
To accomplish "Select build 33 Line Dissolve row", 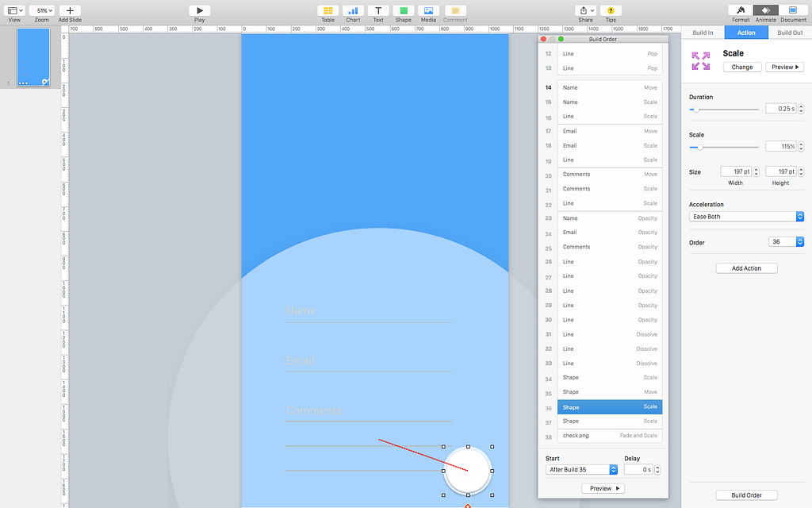I will point(610,364).
